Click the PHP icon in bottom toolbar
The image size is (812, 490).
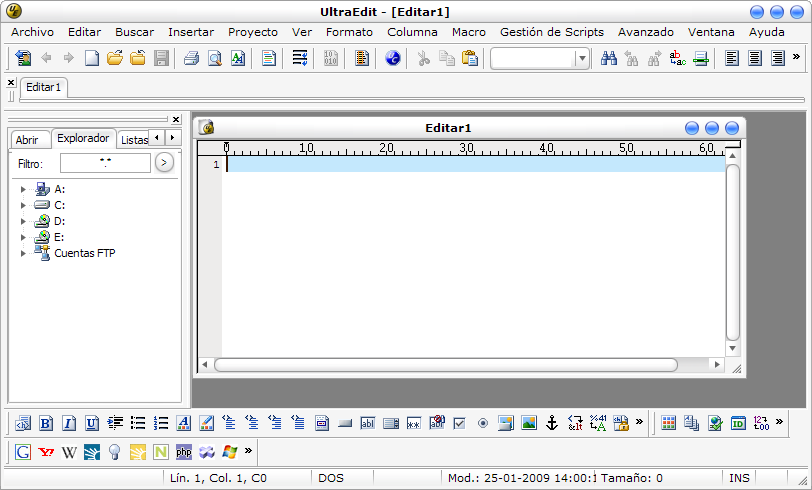tap(183, 452)
